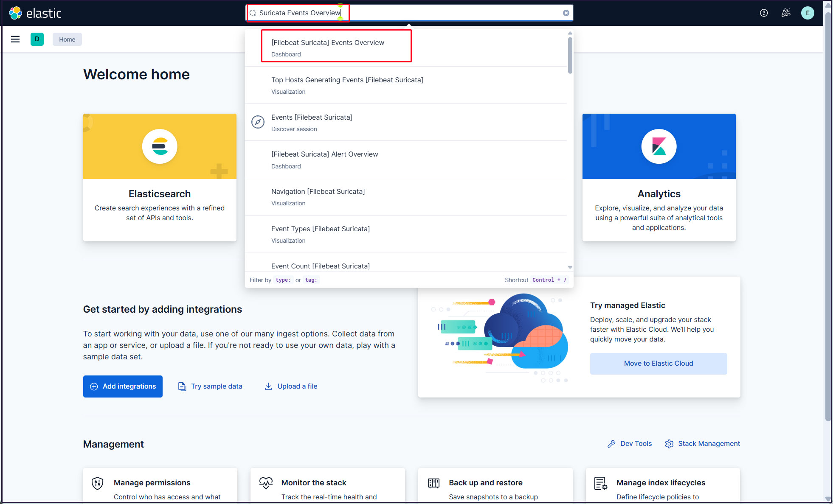This screenshot has width=833, height=504.
Task: Click the magnifier icon in search bar
Action: pyautogui.click(x=253, y=13)
